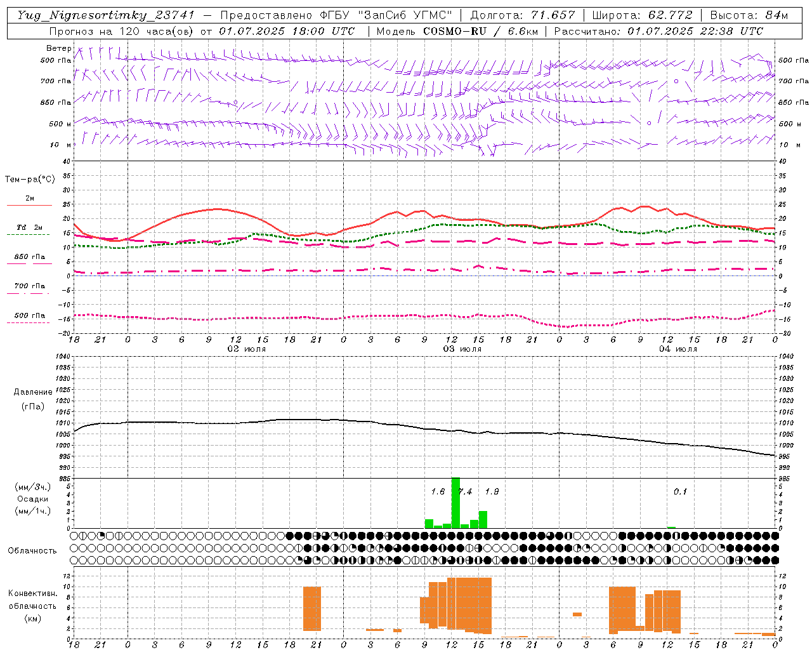812x650 pixels.
Task: Click the tallest green precipitation bar
Action: 455,503
